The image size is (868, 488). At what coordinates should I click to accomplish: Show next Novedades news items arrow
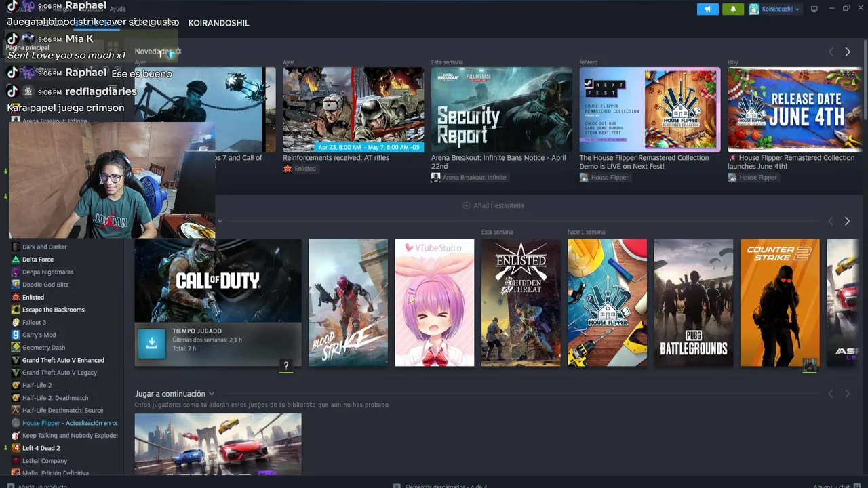tap(848, 52)
